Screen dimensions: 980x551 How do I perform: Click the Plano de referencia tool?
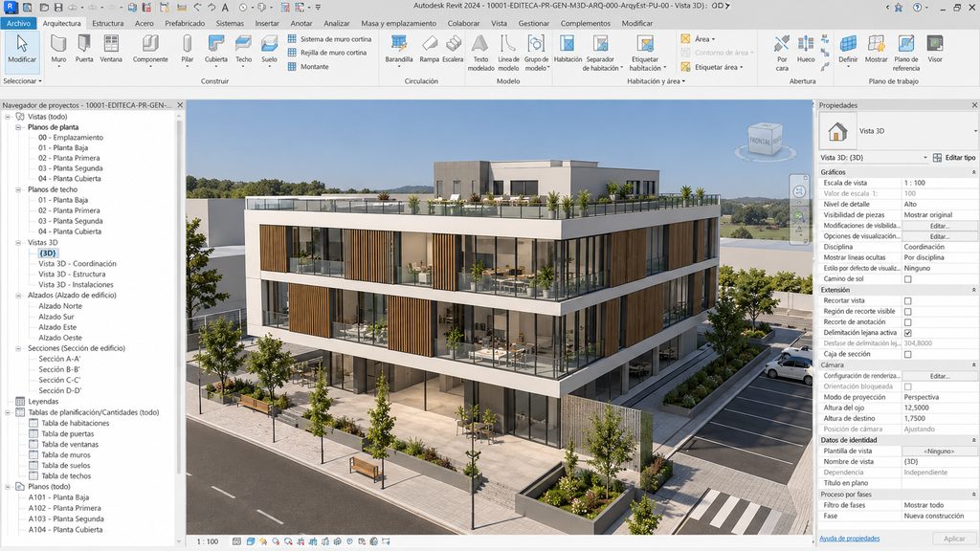pyautogui.click(x=905, y=54)
